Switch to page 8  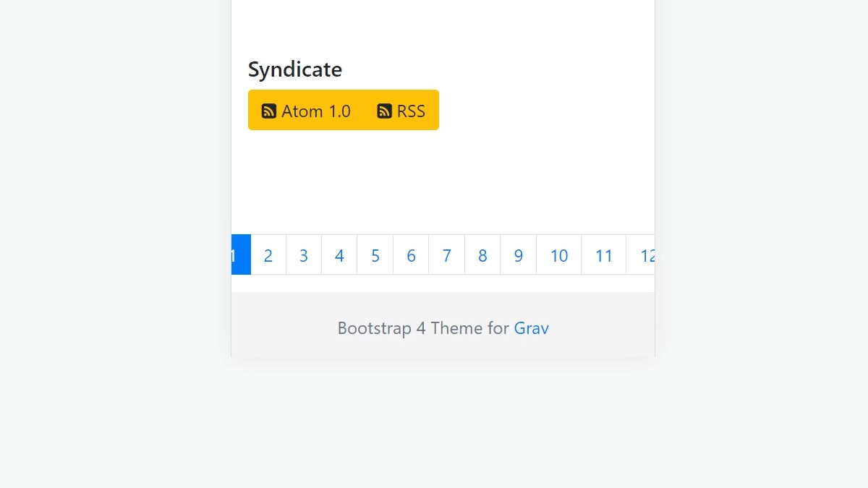pyautogui.click(x=482, y=255)
